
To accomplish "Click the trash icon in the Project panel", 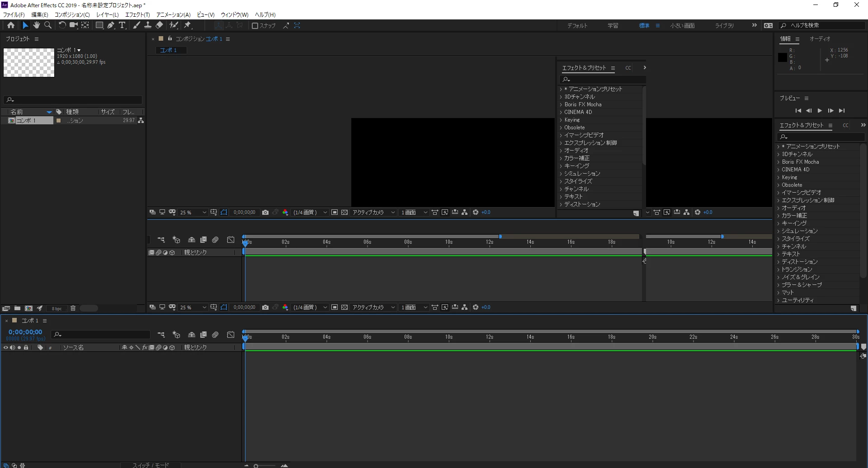I will 73,308.
